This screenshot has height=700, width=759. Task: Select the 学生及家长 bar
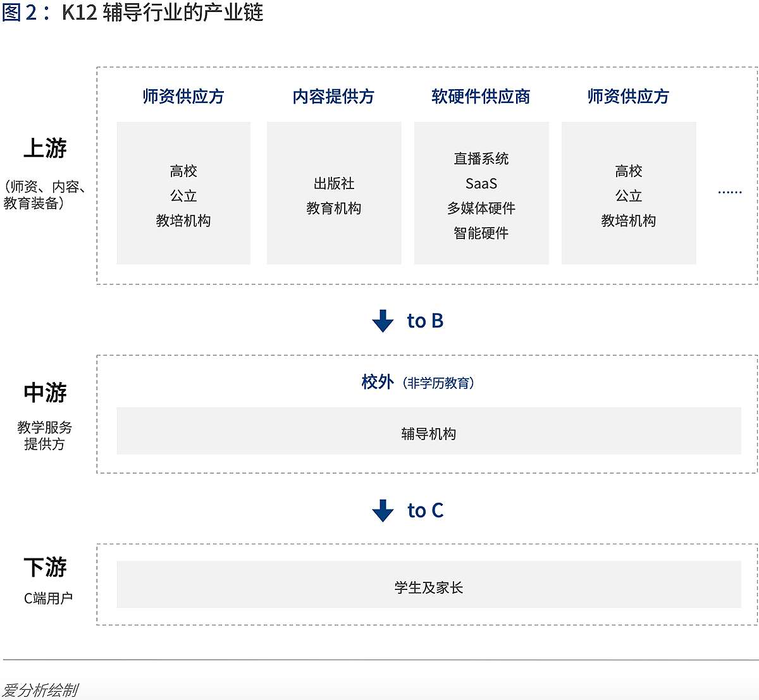click(x=429, y=585)
